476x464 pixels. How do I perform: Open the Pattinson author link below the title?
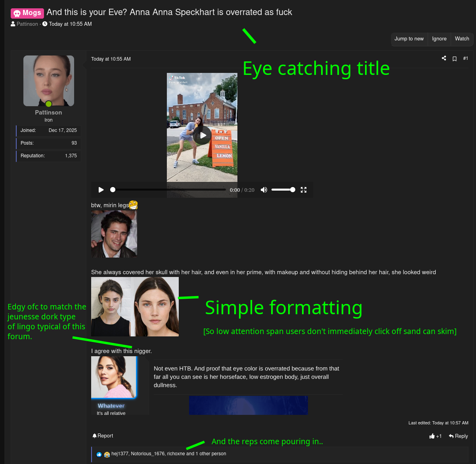(27, 24)
